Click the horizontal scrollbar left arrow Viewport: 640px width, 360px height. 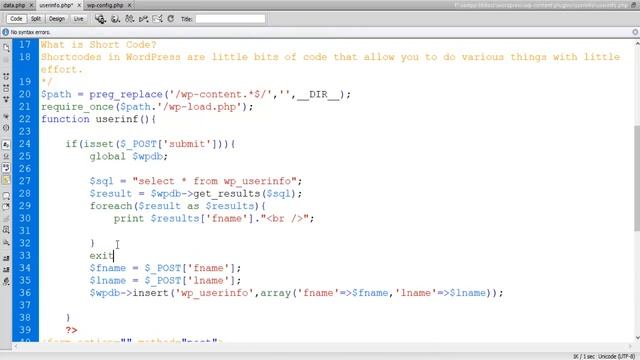16,347
